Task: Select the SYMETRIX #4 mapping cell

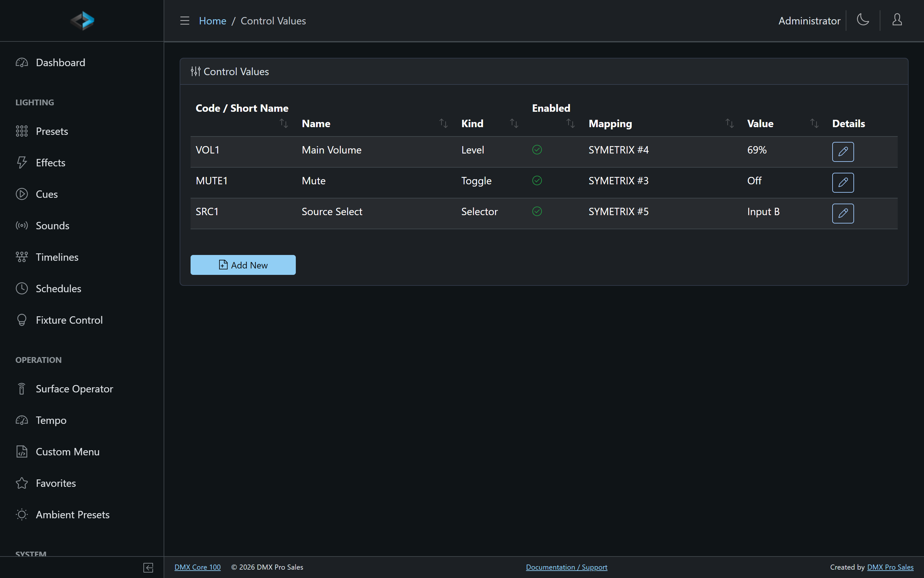Action: click(x=618, y=150)
